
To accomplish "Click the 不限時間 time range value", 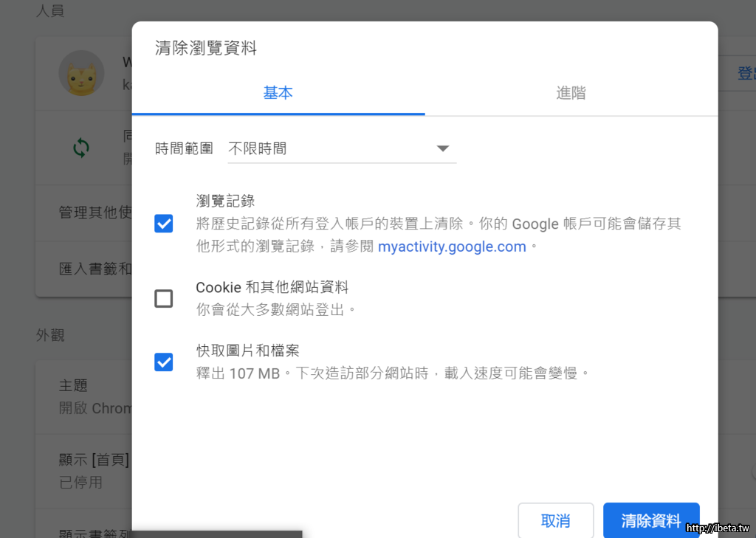I will [x=258, y=148].
